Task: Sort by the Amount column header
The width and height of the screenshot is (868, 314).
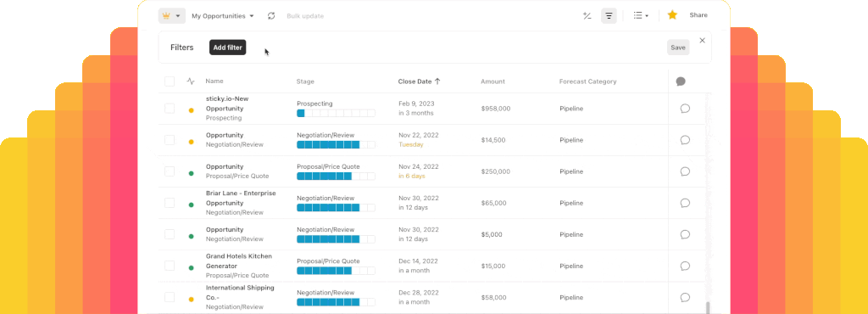Action: coord(492,81)
